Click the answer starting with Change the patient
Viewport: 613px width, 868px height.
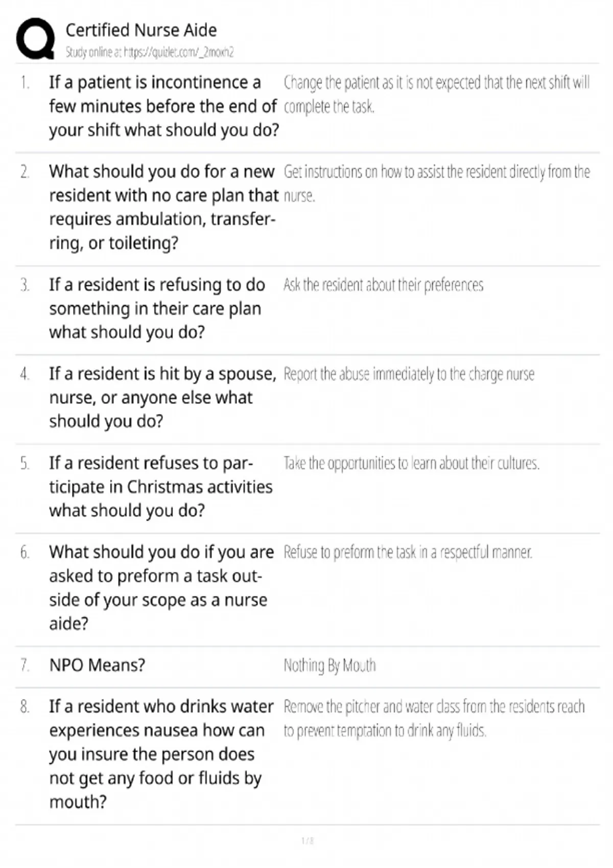click(x=436, y=94)
